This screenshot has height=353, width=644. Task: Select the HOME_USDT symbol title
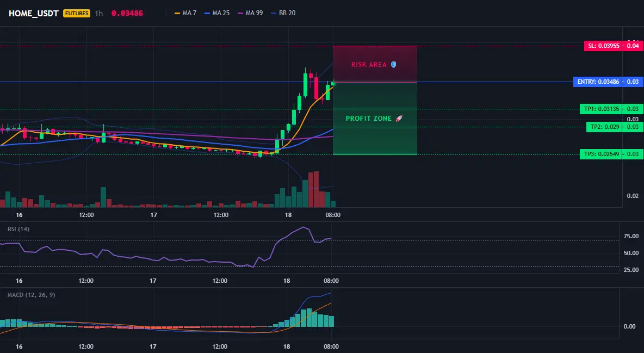[x=34, y=13]
